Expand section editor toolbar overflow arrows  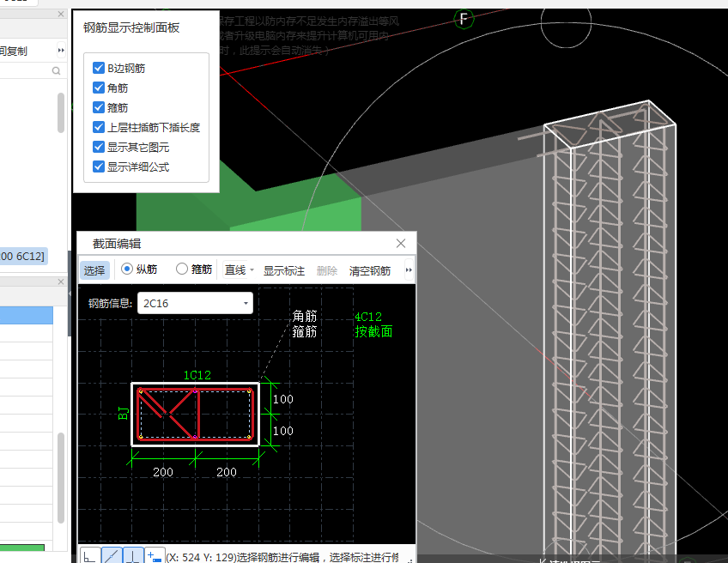pos(409,270)
